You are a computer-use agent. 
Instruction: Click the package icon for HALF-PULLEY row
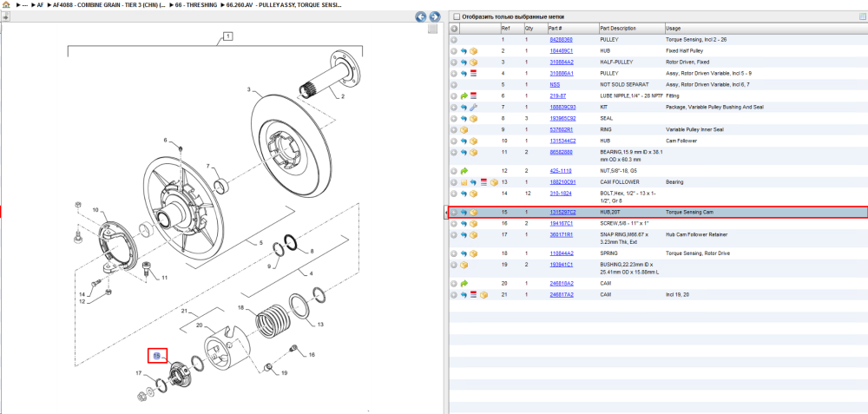474,62
